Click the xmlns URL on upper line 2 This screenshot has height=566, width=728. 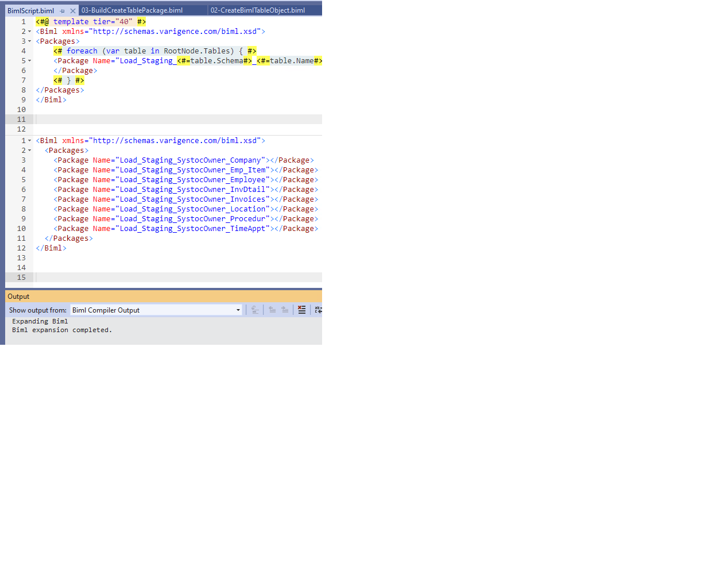pos(177,32)
